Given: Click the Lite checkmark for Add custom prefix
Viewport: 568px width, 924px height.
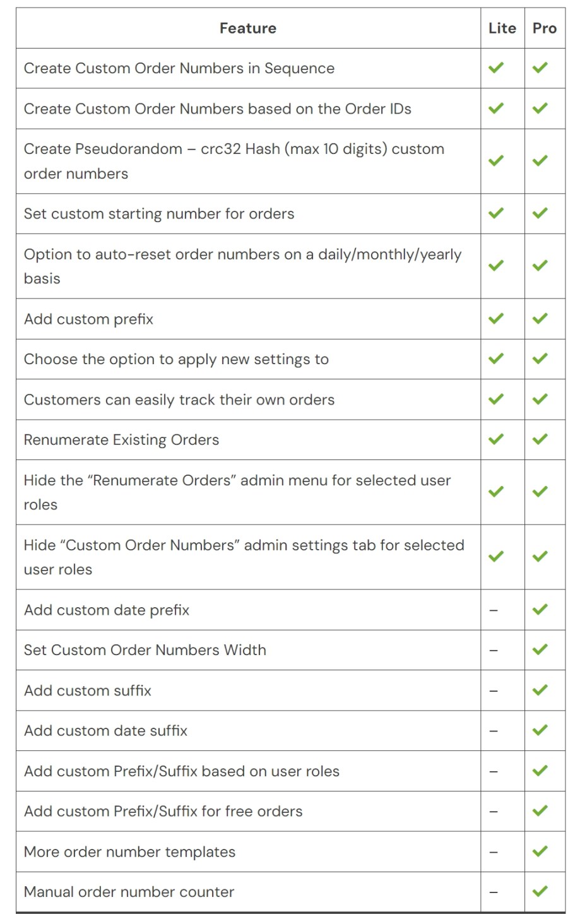Looking at the screenshot, I should point(496,319).
